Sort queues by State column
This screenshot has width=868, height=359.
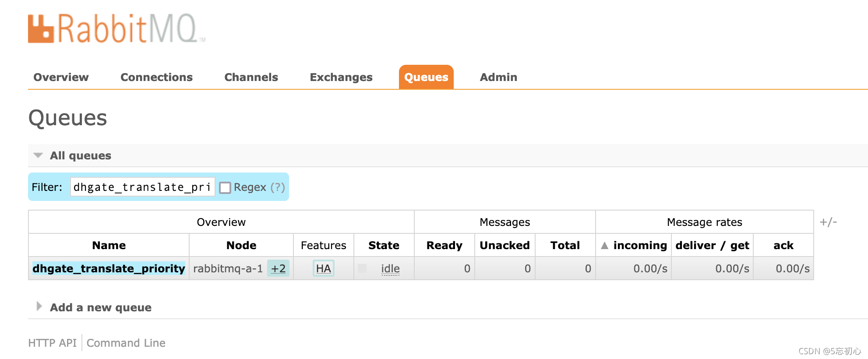(x=384, y=245)
